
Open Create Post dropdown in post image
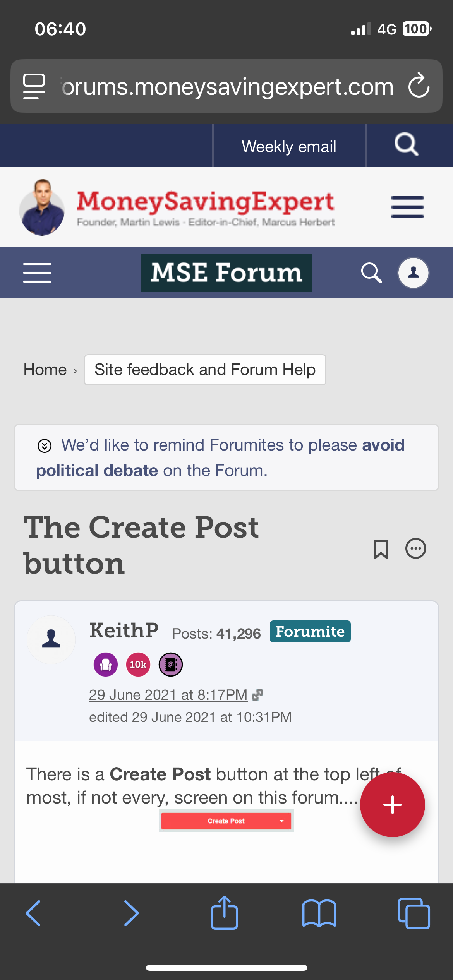281,821
